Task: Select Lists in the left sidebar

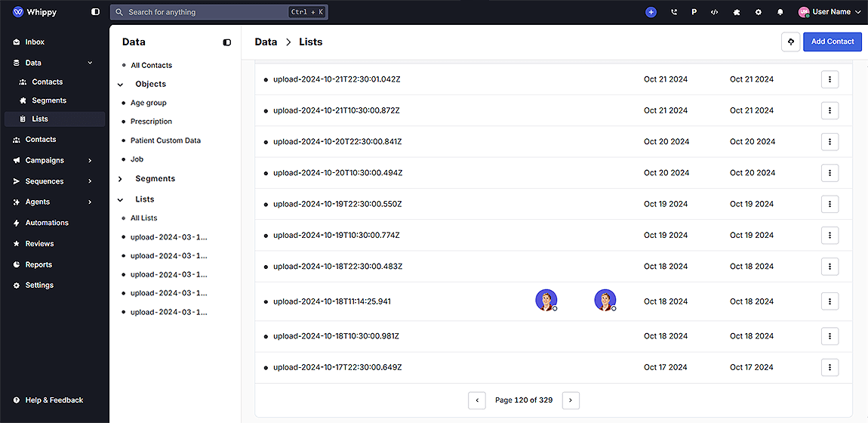Action: (x=54, y=119)
